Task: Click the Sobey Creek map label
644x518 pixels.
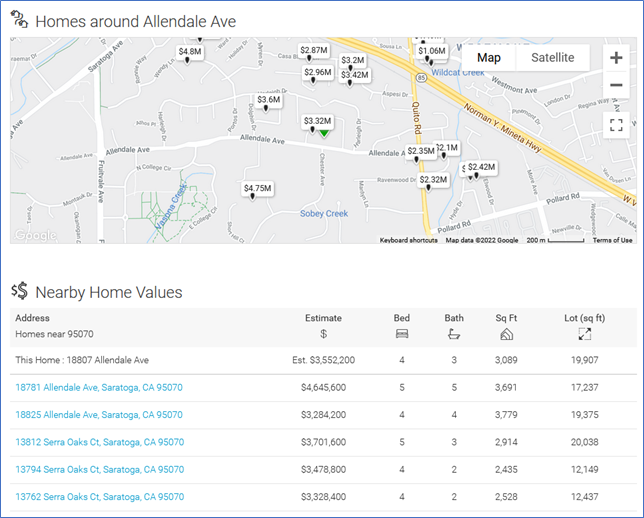Action: tap(324, 214)
